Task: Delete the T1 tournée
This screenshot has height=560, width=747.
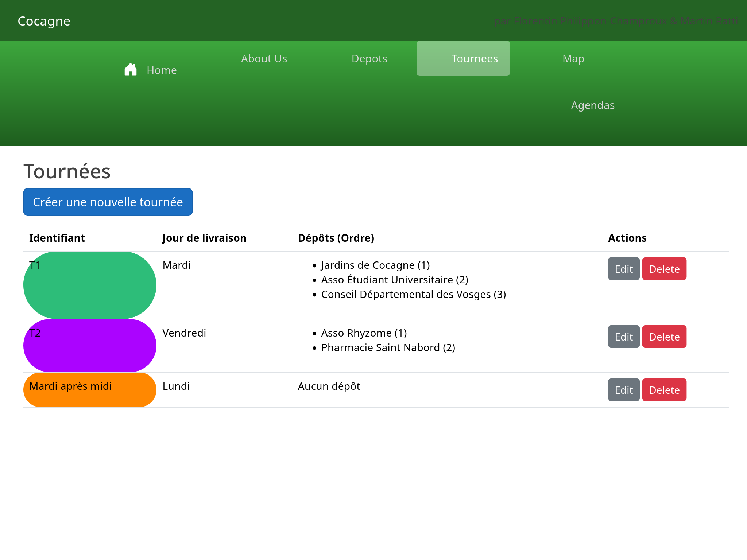Action: (x=664, y=269)
